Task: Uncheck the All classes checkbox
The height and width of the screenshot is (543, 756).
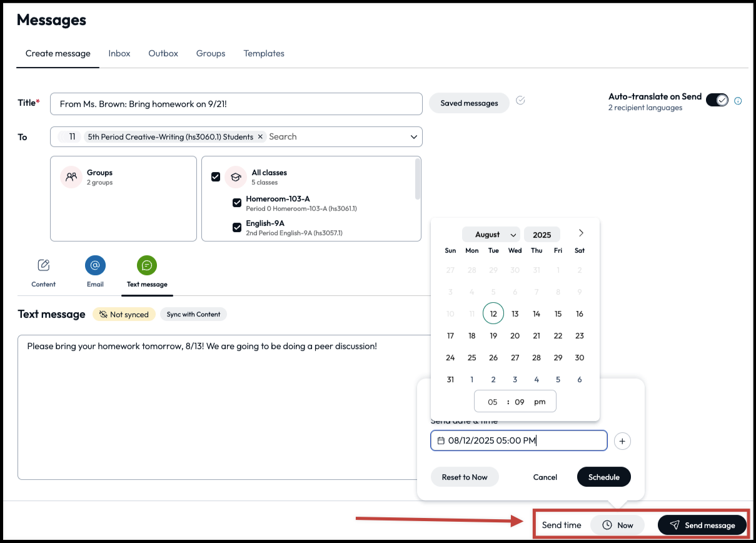Action: click(x=216, y=177)
